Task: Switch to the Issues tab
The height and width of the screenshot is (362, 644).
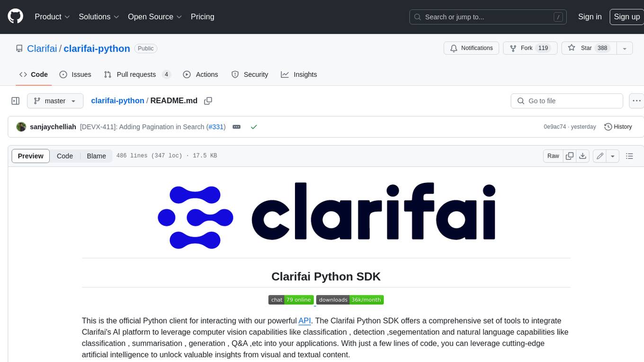Action: [x=75, y=74]
